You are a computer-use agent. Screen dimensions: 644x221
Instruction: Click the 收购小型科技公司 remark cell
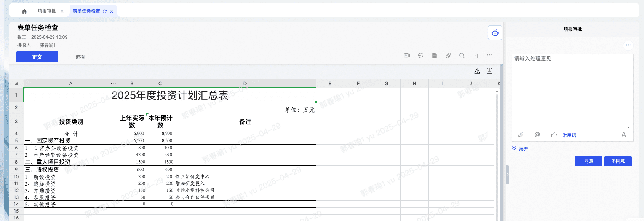245,190
